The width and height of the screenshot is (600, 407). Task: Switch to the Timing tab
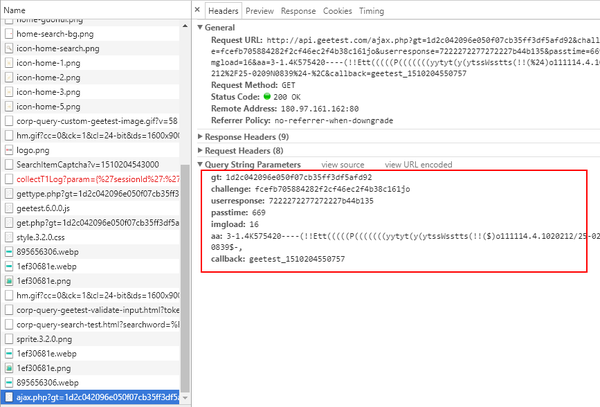pos(371,11)
